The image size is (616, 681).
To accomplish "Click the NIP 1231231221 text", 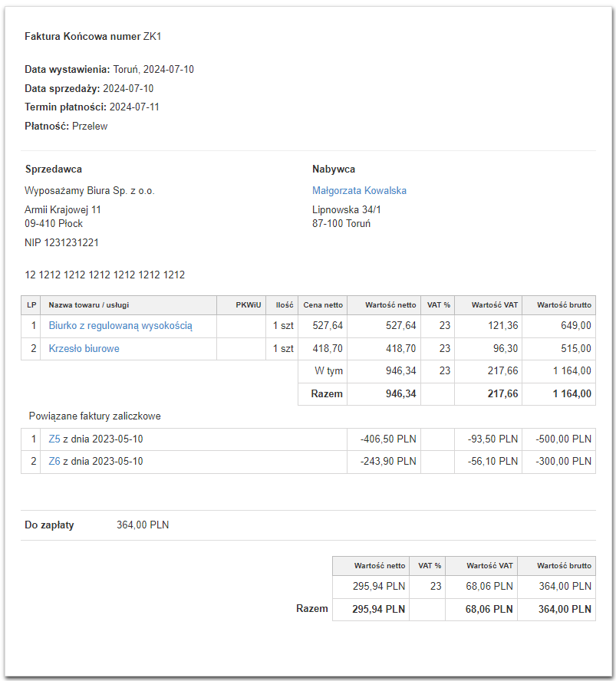I will (x=61, y=242).
